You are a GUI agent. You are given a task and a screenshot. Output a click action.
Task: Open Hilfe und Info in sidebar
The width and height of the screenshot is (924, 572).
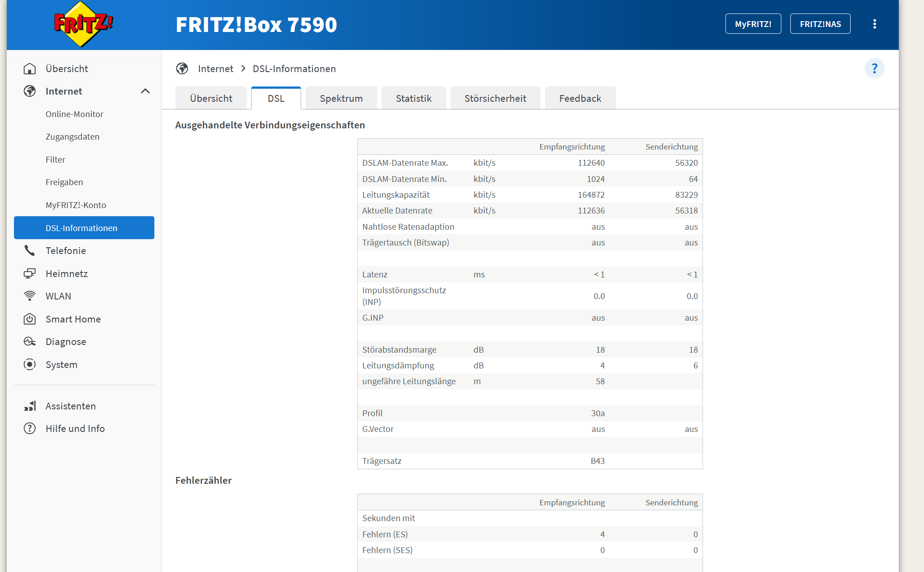pyautogui.click(x=75, y=429)
